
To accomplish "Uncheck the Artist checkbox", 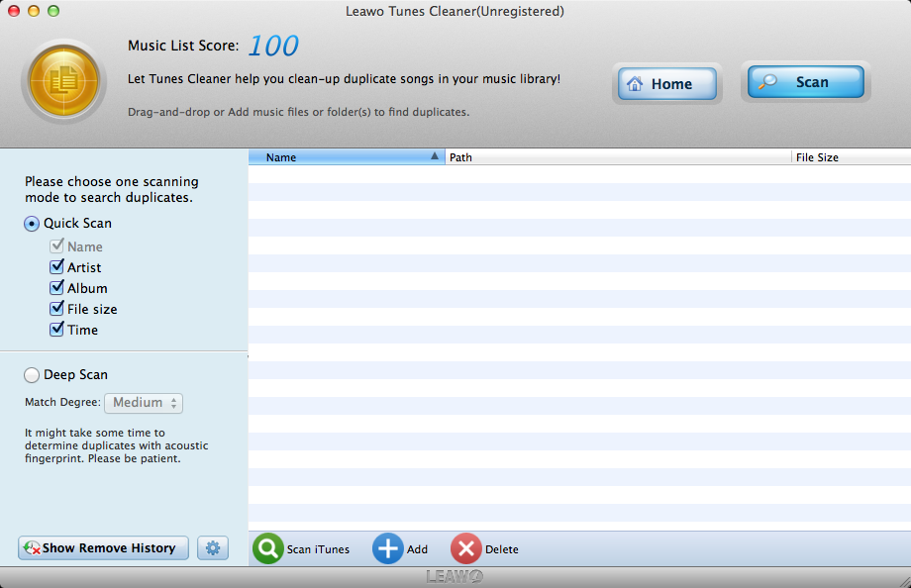I will 56,267.
